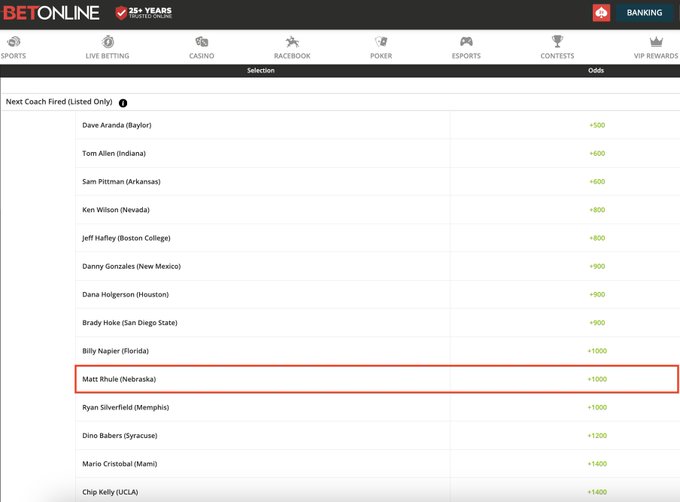
Task: Click the Next Coach Fired heading
Action: click(x=59, y=102)
